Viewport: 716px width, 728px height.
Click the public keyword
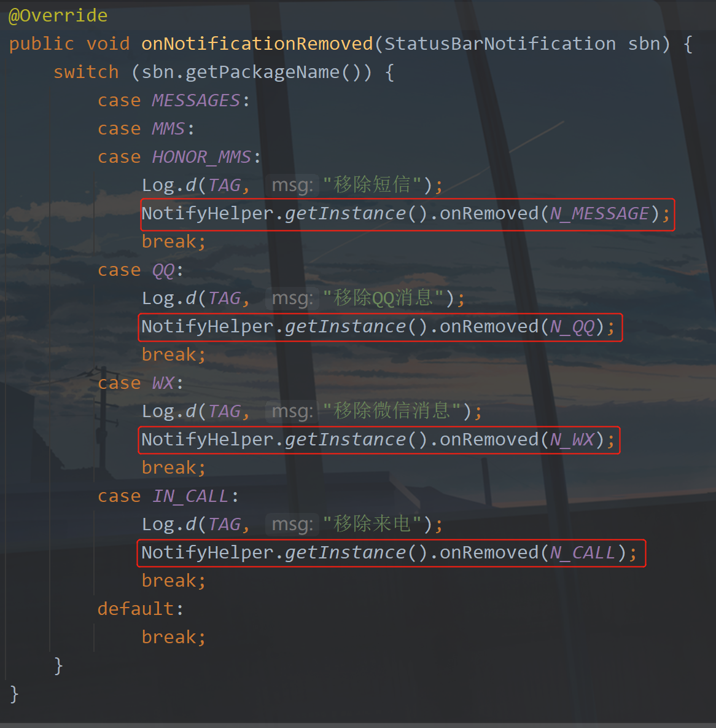41,44
